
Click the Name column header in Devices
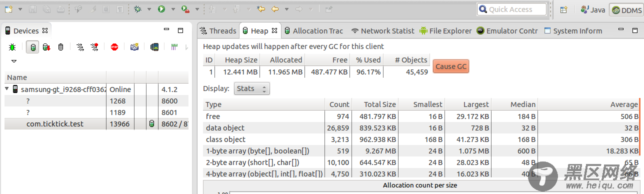point(55,77)
